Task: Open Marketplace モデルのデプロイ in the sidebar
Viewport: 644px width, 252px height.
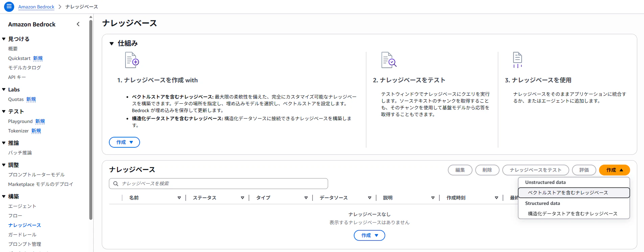Action: coord(41,184)
